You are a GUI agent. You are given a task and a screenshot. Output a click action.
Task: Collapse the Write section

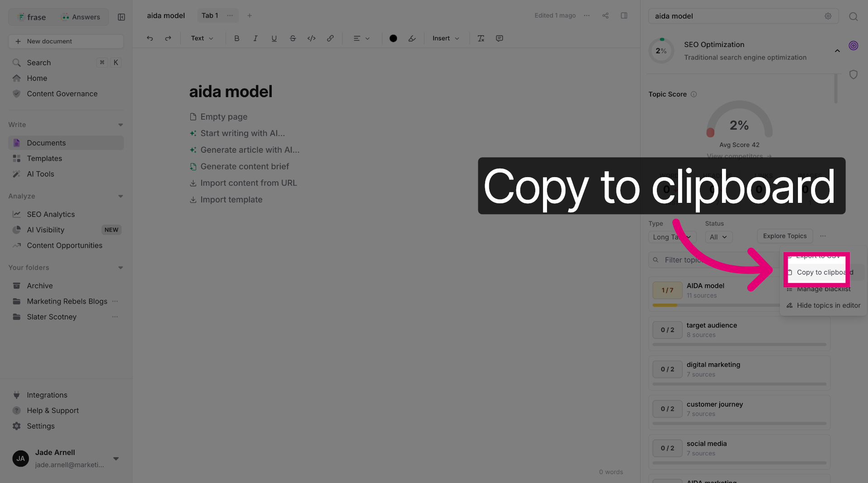coord(121,125)
